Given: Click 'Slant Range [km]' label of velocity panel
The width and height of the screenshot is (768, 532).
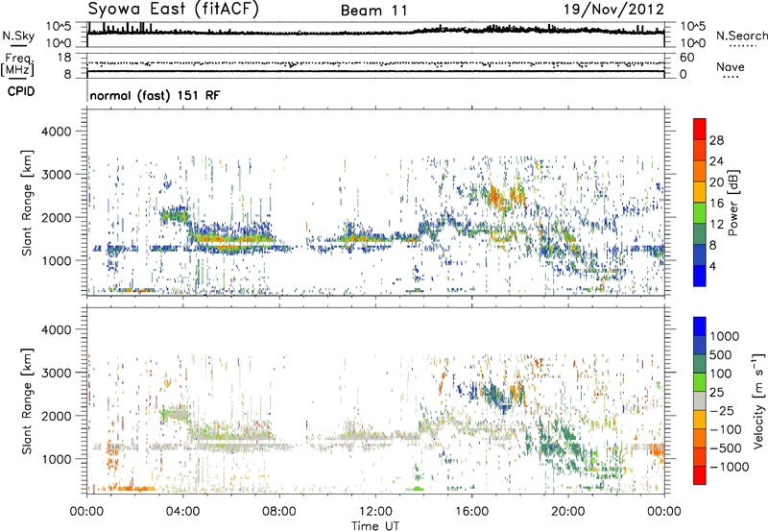Looking at the screenshot, I should [x=27, y=401].
